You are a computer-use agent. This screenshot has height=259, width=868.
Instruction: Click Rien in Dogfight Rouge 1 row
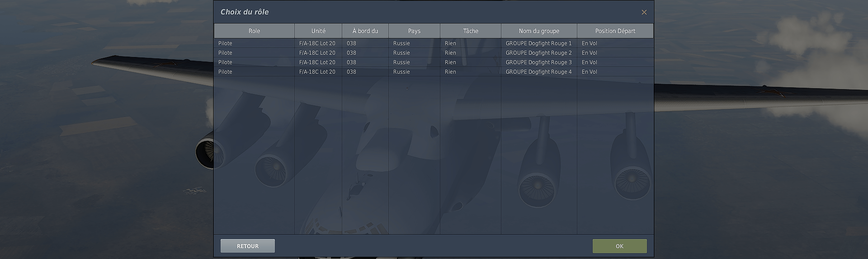450,43
